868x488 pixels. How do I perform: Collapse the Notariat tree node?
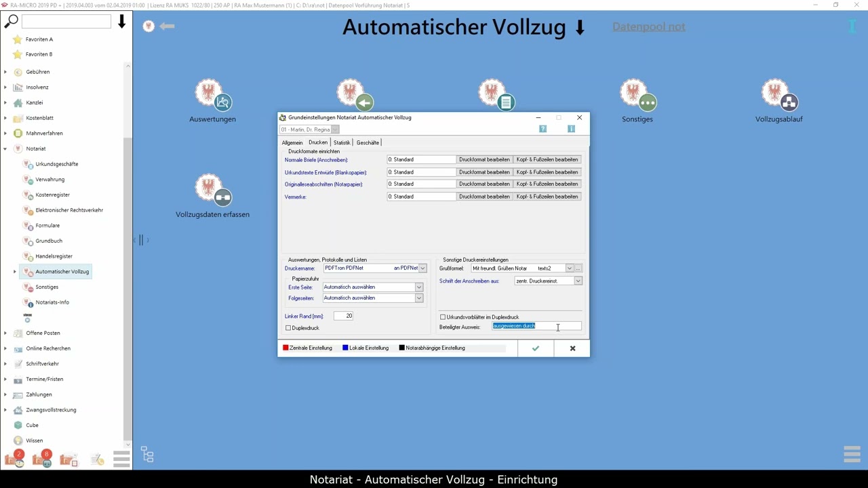(x=5, y=149)
